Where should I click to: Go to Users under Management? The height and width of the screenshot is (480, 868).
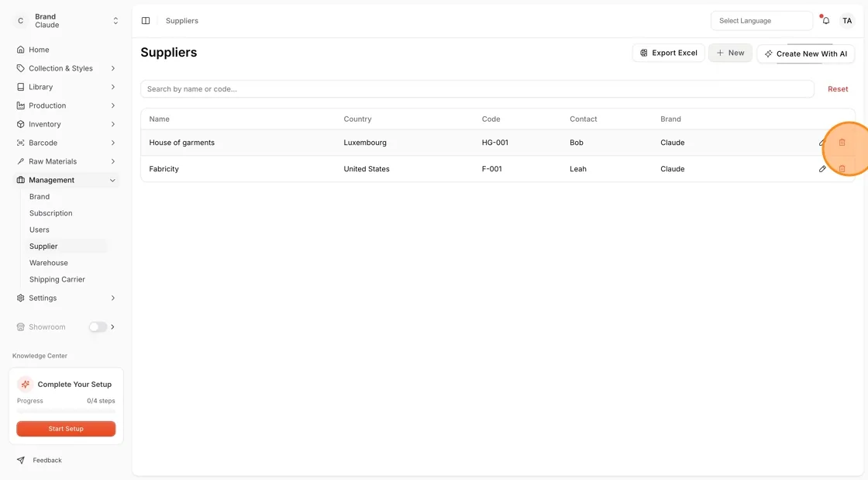[40, 230]
